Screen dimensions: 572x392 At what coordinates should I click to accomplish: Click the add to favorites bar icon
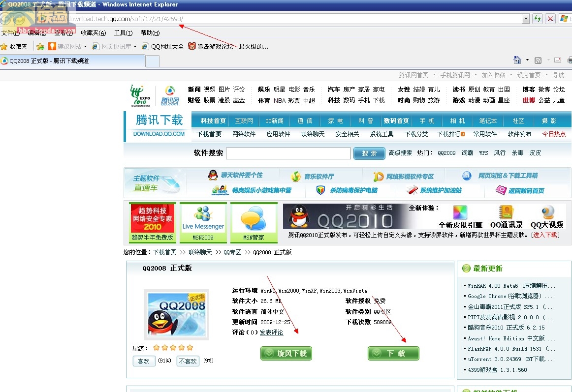40,46
